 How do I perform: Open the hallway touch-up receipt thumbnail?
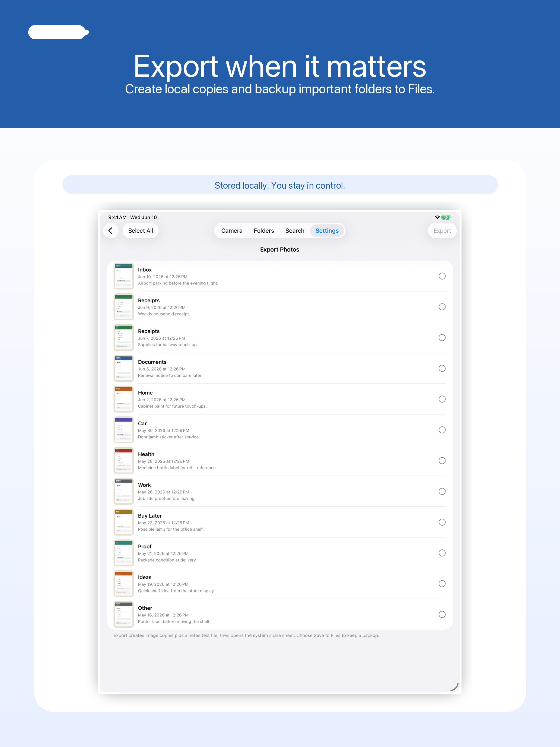(123, 337)
